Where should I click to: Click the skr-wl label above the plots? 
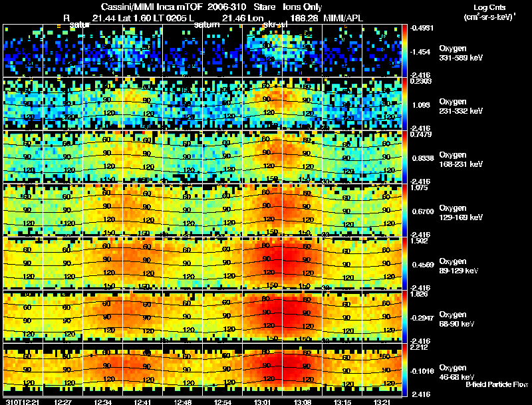(275, 25)
